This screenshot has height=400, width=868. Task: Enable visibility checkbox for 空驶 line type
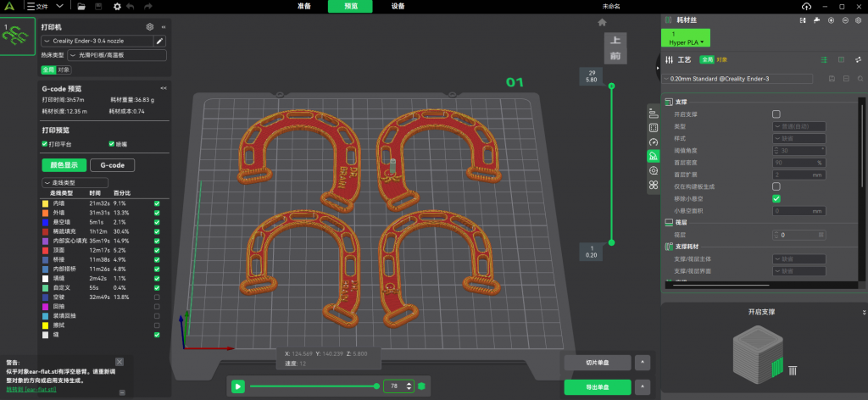point(157,297)
